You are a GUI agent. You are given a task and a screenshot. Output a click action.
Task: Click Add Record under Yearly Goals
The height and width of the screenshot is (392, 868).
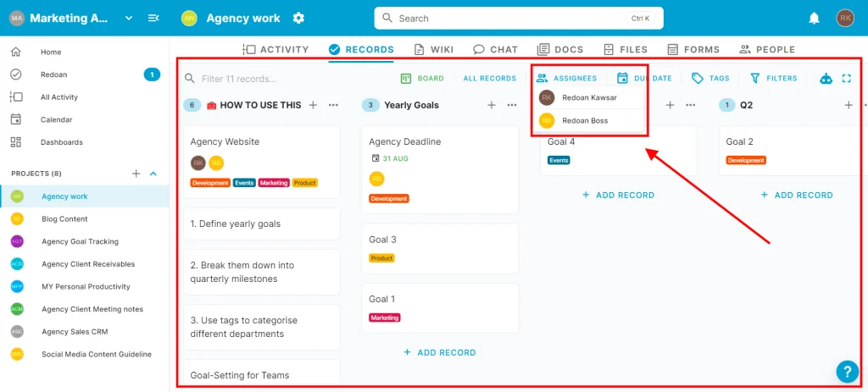pos(439,352)
